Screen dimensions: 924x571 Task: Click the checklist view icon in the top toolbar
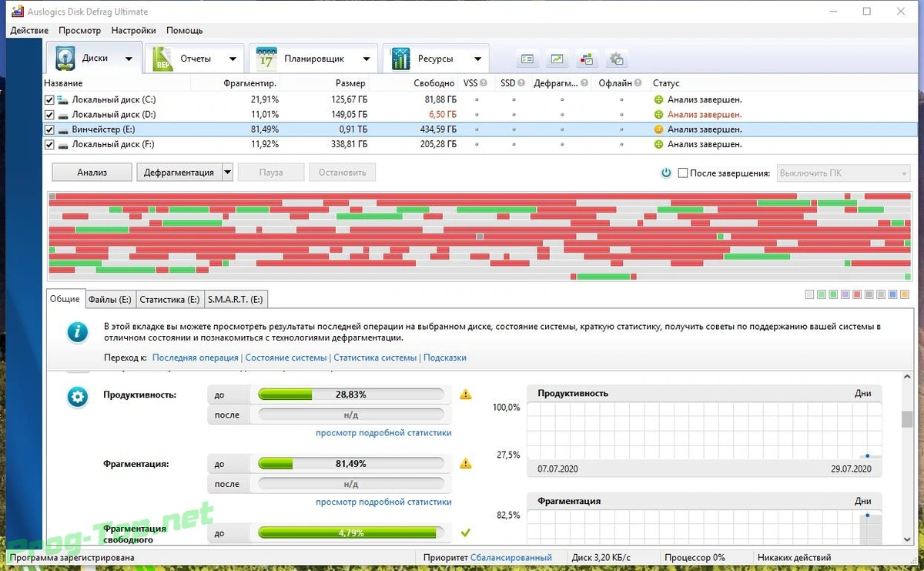click(527, 59)
